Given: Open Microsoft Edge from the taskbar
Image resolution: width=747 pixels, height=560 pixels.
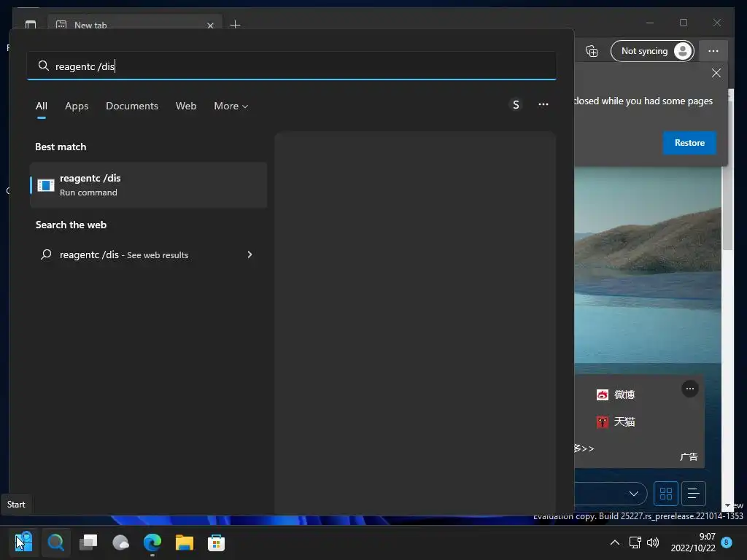Looking at the screenshot, I should pos(152,542).
